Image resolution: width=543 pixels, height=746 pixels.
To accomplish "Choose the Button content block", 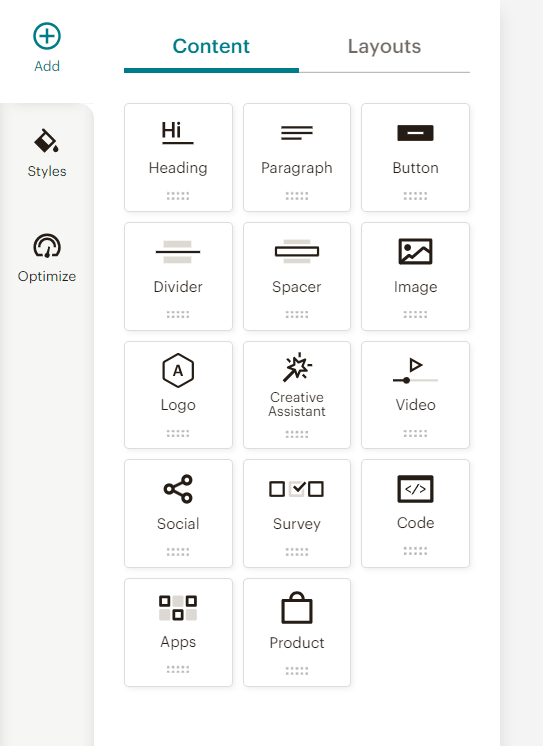I will point(415,157).
